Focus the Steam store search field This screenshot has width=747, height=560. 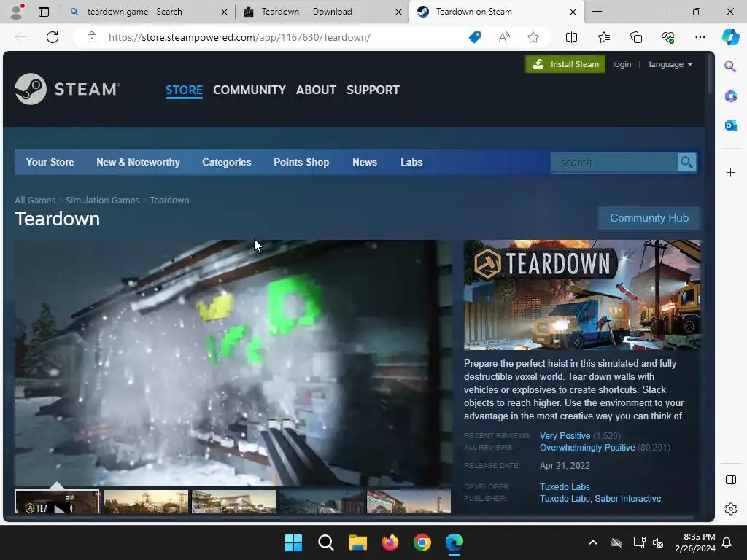pyautogui.click(x=614, y=163)
